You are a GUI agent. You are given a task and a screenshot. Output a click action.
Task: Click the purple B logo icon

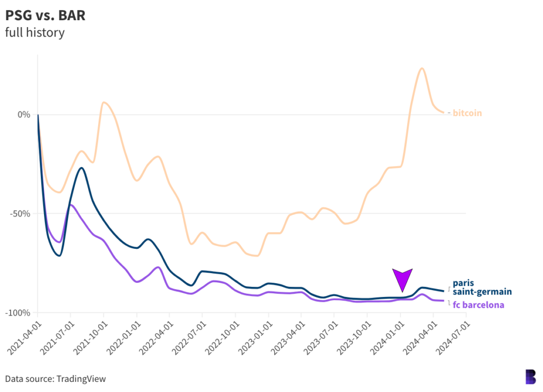(x=529, y=376)
